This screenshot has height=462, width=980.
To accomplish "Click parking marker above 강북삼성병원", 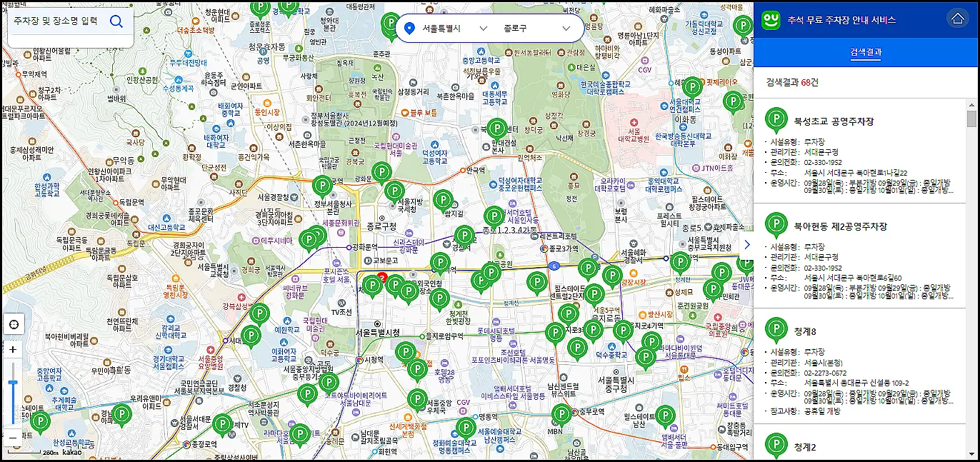I will point(259,314).
